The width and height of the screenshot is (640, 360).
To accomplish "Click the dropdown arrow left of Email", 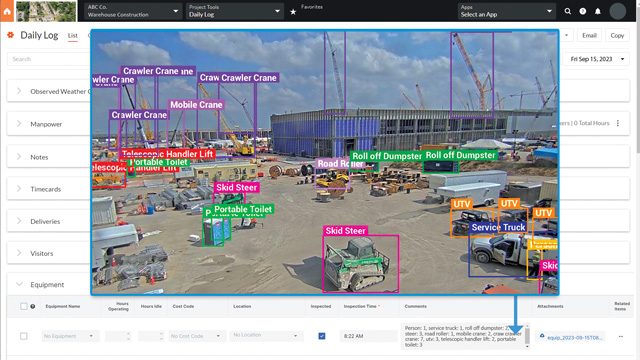I will click(566, 36).
